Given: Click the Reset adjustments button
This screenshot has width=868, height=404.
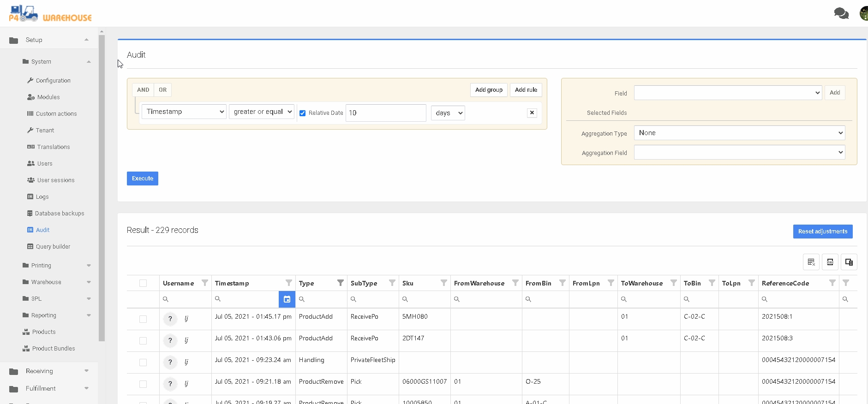Looking at the screenshot, I should coord(822,232).
